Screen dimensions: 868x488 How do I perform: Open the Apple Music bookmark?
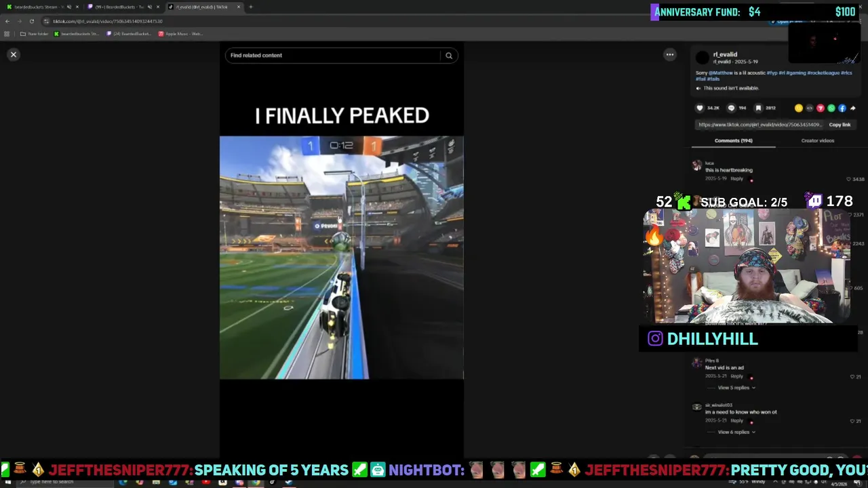point(180,34)
